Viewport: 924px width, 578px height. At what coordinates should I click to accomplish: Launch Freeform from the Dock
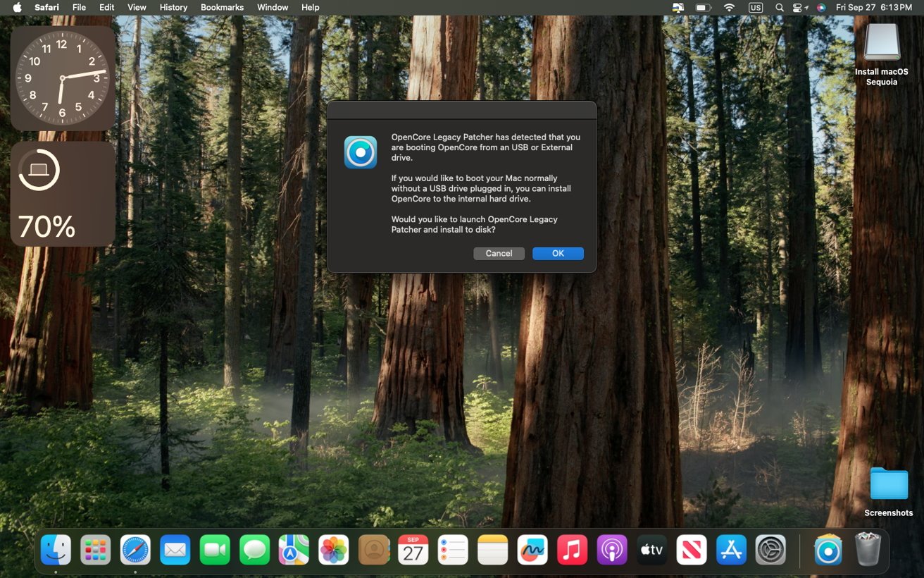[532, 550]
